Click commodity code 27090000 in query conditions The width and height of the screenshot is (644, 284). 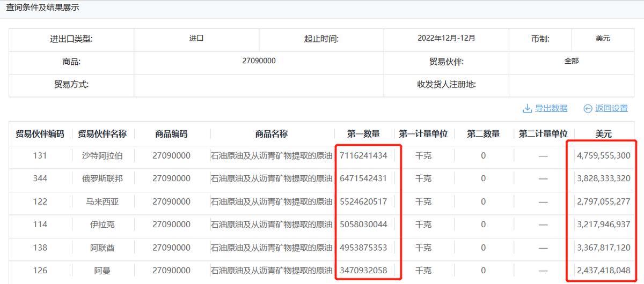coord(259,61)
